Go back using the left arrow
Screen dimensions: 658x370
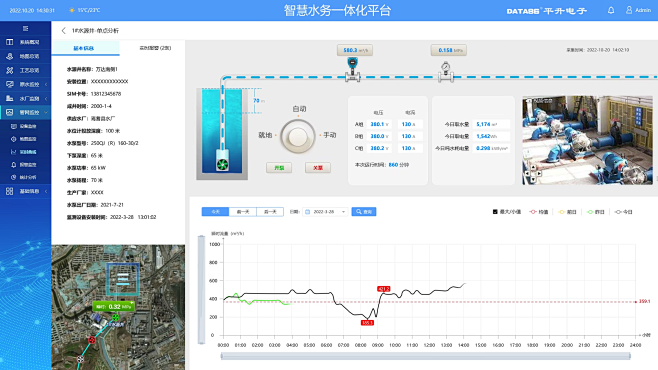point(63,31)
